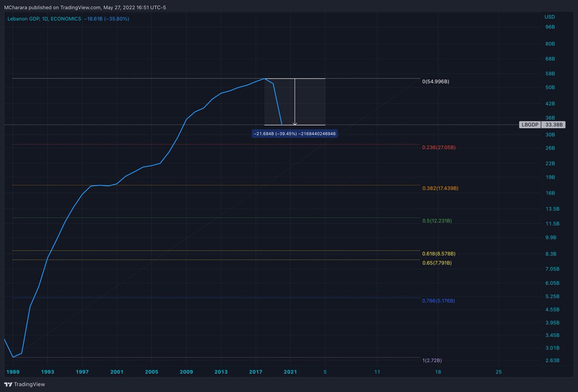Click the 25 label on time axis

point(499,372)
